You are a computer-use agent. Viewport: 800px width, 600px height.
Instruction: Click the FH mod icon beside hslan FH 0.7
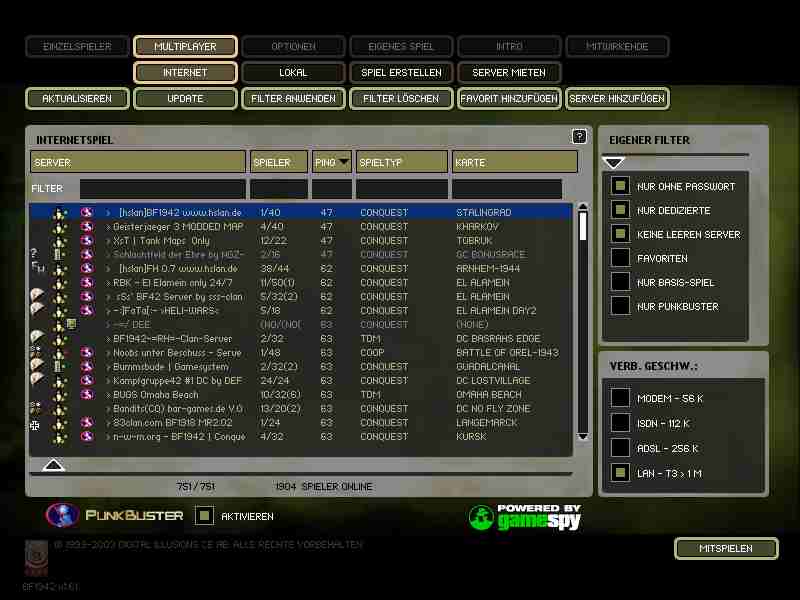tap(37, 268)
